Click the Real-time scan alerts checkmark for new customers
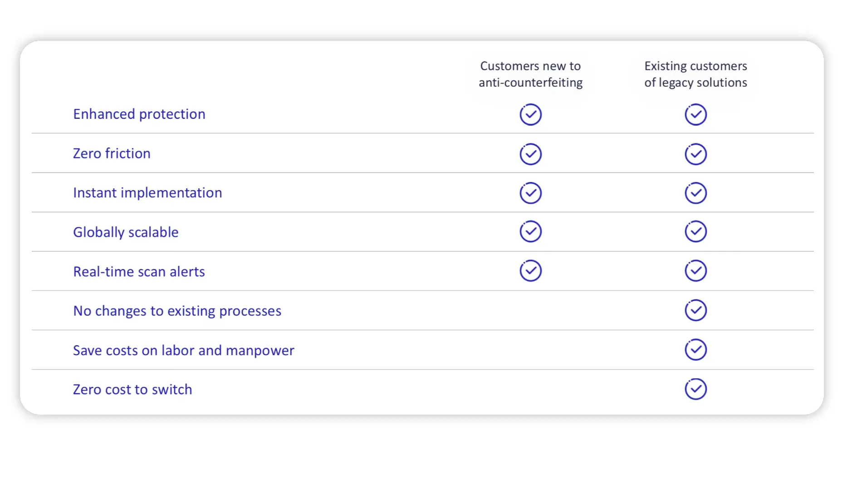Image resolution: width=842 pixels, height=504 pixels. [x=530, y=271]
